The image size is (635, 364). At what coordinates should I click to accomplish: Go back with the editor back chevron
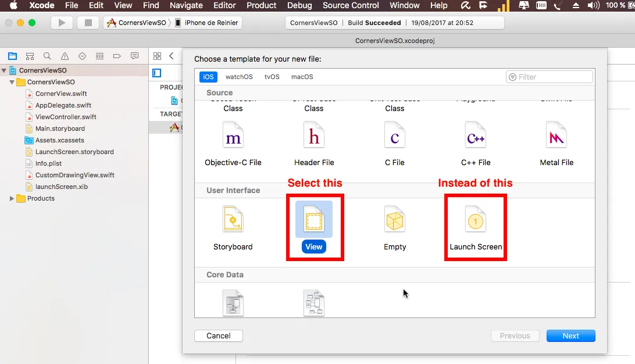172,56
